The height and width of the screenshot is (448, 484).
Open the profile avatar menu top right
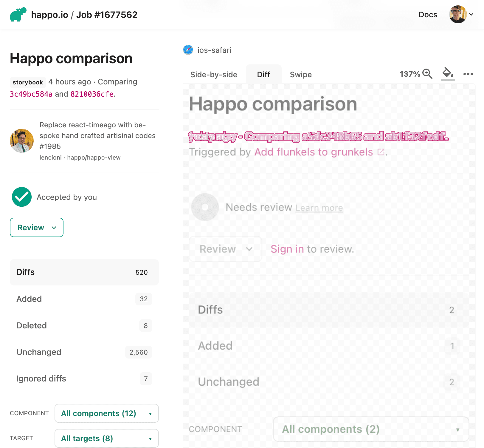[x=457, y=14]
